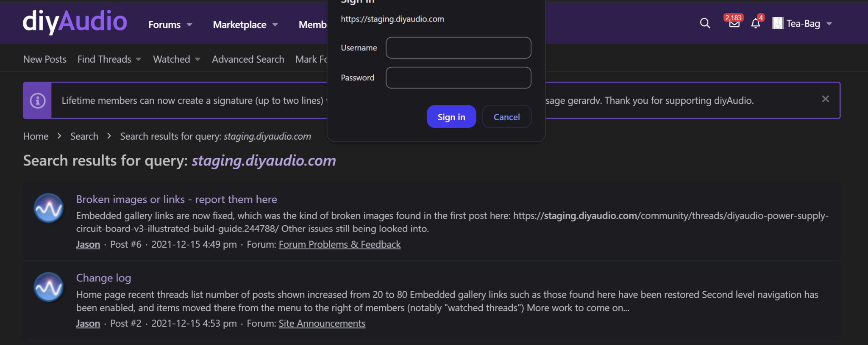This screenshot has width=868, height=345.
Task: Go to Search breadcrumb
Action: (84, 136)
